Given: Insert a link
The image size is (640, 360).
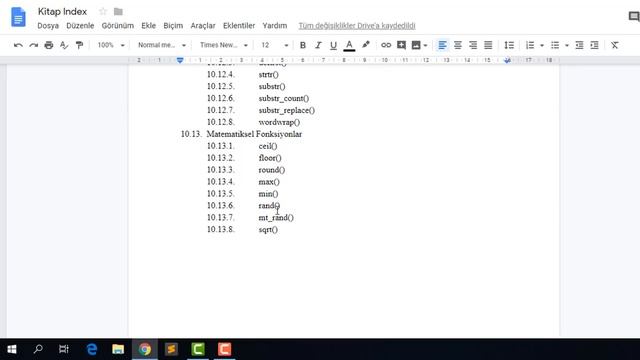Looking at the screenshot, I should click(x=386, y=45).
